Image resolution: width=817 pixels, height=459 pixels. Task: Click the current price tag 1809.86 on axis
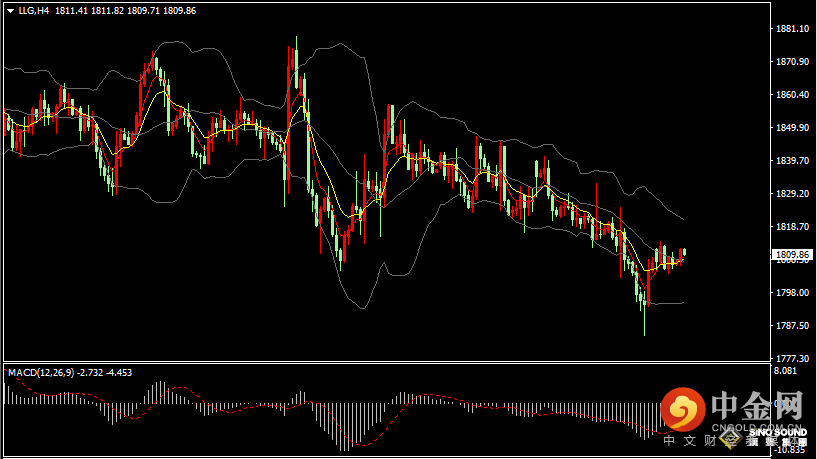pyautogui.click(x=792, y=255)
